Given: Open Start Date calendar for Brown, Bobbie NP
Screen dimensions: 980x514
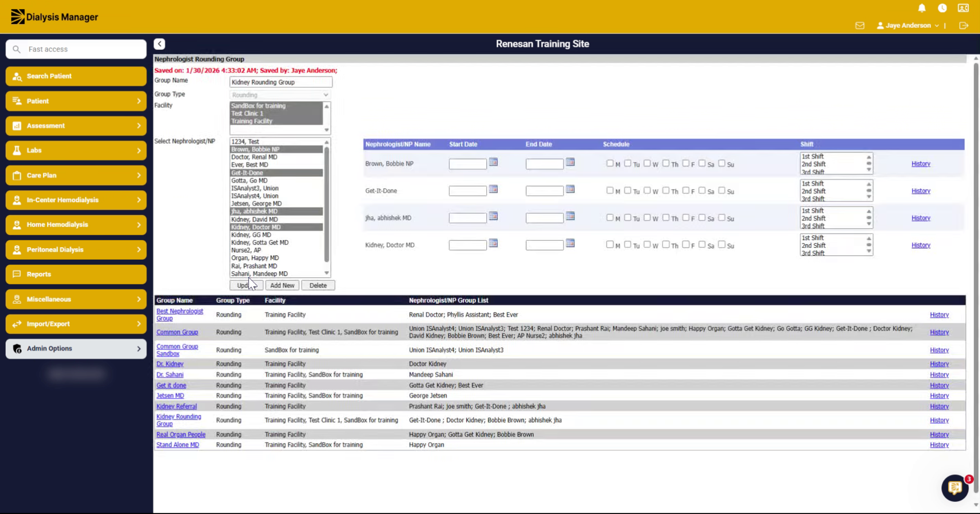Looking at the screenshot, I should [493, 162].
